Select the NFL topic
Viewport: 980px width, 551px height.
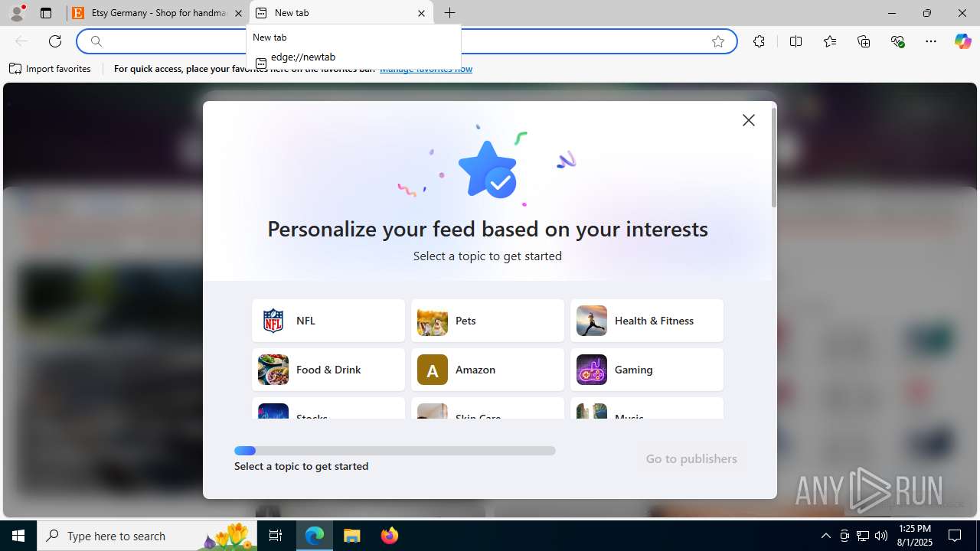click(328, 321)
